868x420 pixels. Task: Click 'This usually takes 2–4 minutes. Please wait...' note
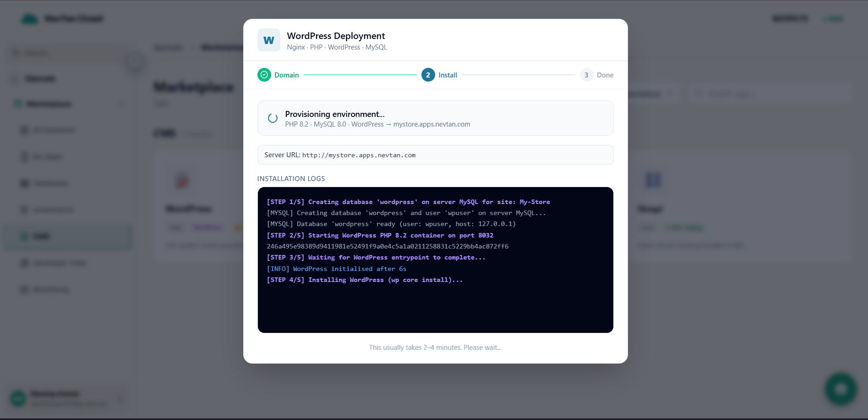point(436,348)
